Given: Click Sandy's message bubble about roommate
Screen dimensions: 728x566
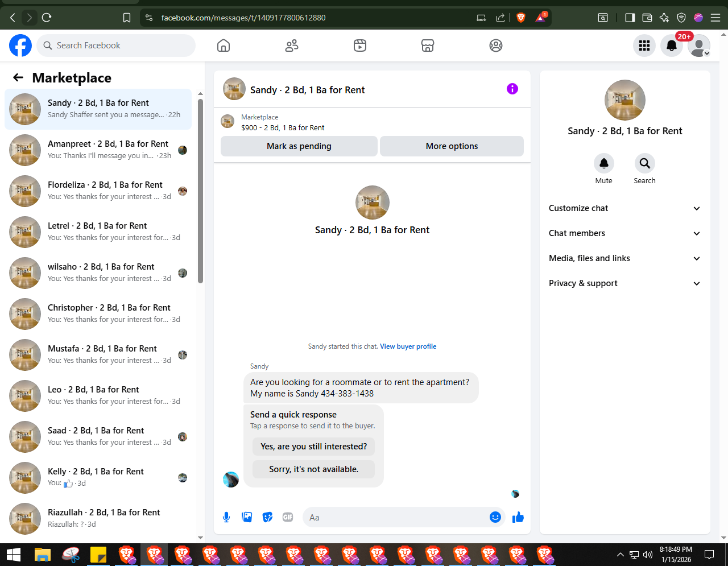Looking at the screenshot, I should [361, 388].
